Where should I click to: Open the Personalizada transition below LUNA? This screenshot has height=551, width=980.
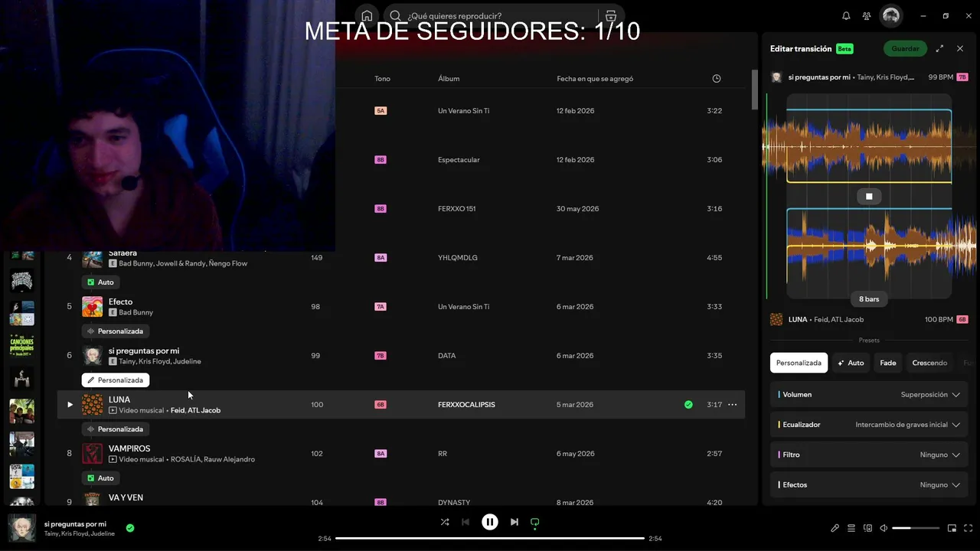click(116, 429)
